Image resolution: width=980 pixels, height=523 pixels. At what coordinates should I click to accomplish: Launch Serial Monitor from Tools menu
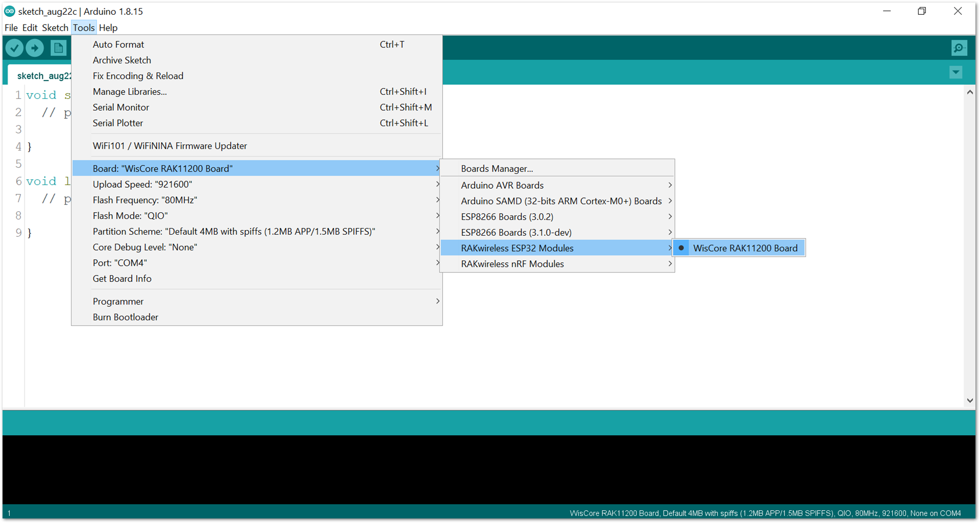click(257, 107)
